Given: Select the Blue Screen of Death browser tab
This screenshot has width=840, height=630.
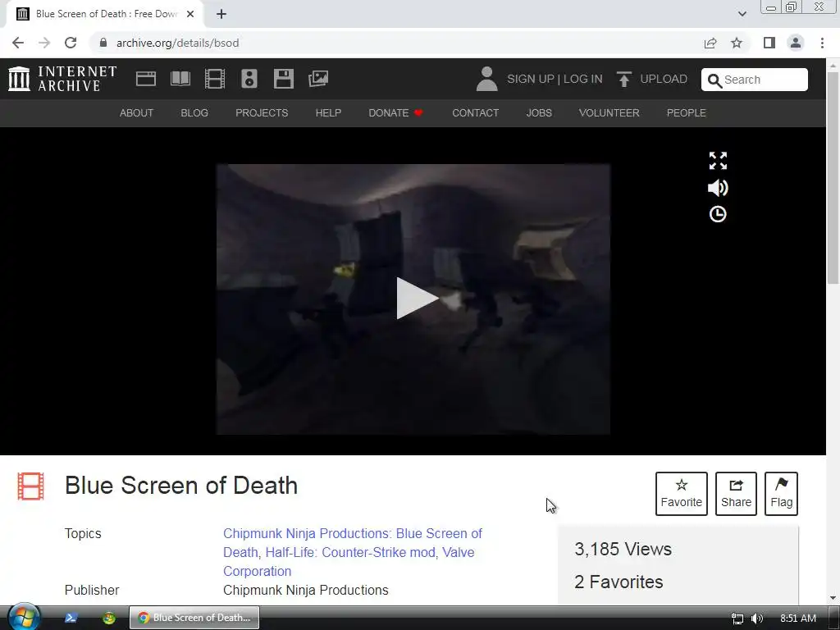Looking at the screenshot, I should [105, 14].
